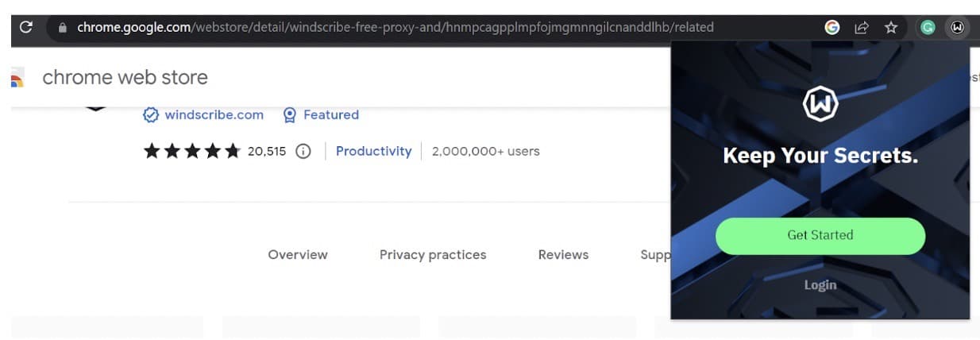Open the green Grammarly extension icon
980x340 pixels.
pos(928,28)
